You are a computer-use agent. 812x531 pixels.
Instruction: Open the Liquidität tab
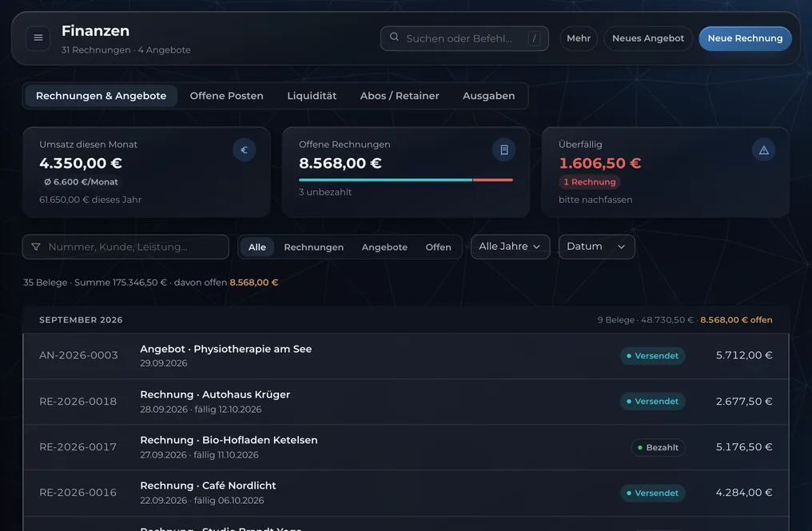tap(312, 96)
